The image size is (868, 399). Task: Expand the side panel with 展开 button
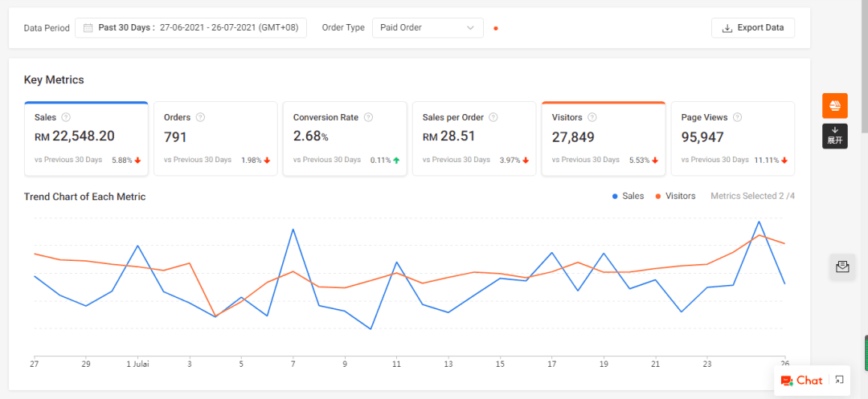pyautogui.click(x=835, y=136)
